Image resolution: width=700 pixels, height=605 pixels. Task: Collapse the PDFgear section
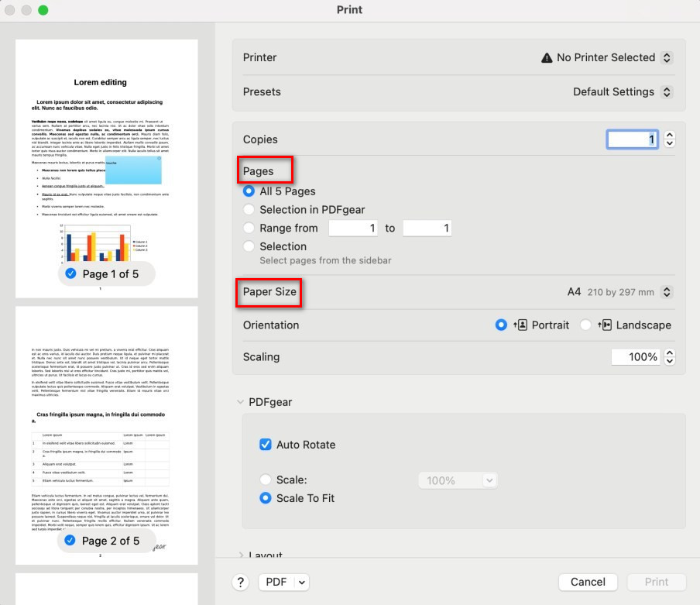click(x=240, y=402)
